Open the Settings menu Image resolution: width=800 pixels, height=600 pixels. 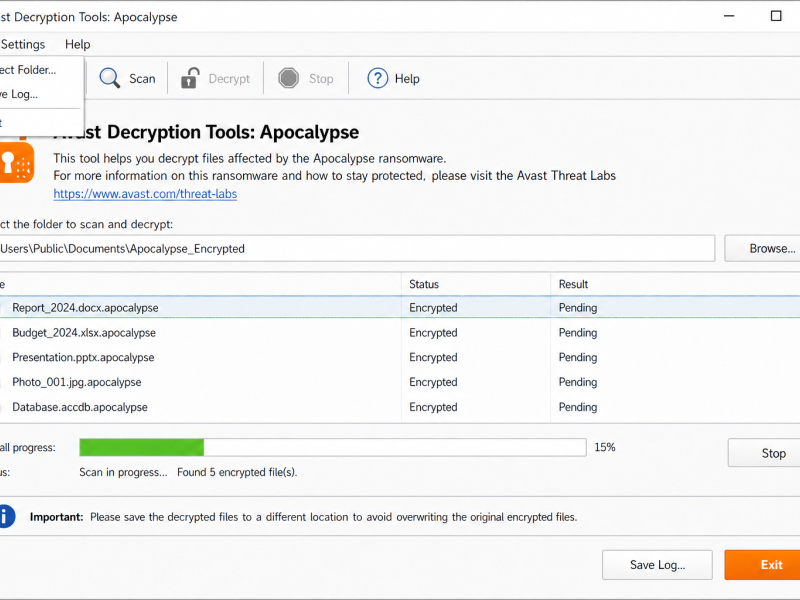pyautogui.click(x=22, y=44)
